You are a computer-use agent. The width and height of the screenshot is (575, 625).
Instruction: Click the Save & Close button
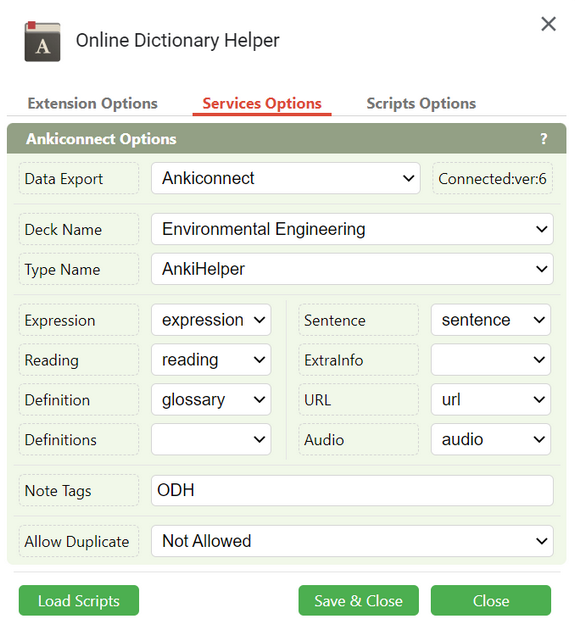[359, 601]
